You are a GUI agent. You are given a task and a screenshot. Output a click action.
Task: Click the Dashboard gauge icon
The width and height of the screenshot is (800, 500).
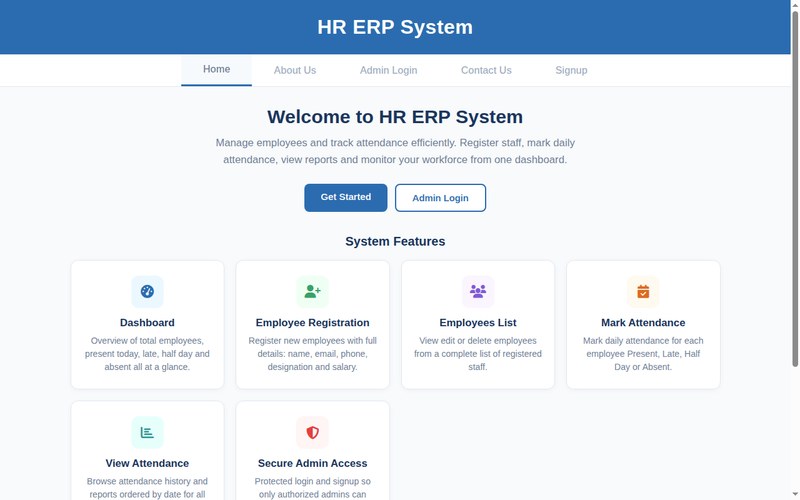[x=147, y=292]
